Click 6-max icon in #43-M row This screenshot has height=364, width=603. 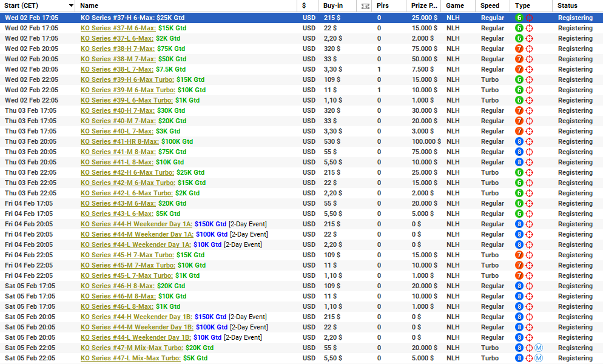tap(519, 204)
